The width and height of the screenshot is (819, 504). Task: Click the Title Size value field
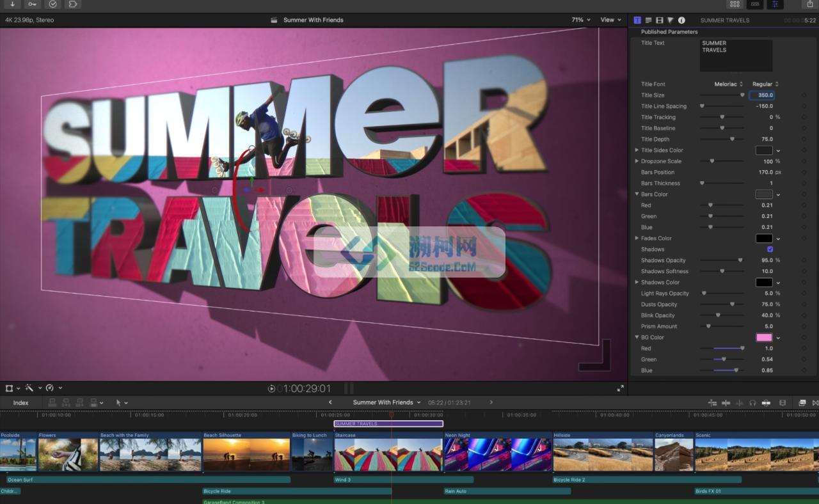763,95
